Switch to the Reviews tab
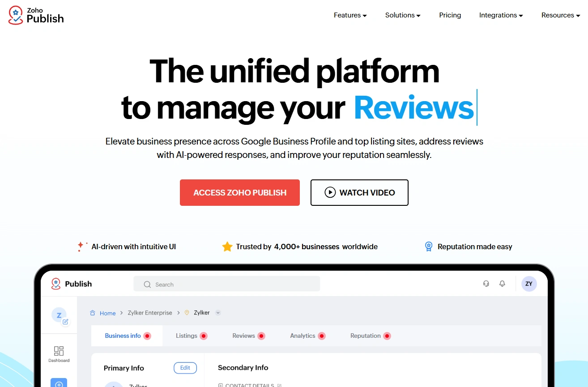Screen dimensions: 588x387 point(243,336)
